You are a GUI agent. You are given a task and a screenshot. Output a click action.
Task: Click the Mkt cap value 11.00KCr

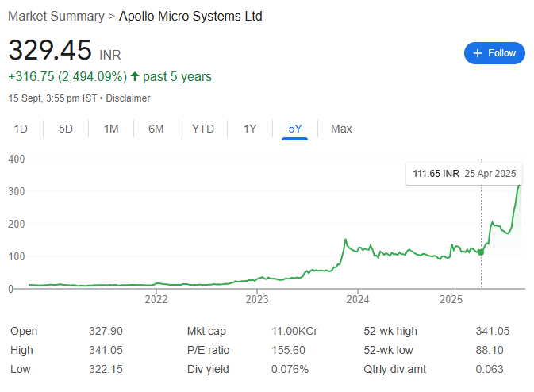pyautogui.click(x=294, y=331)
